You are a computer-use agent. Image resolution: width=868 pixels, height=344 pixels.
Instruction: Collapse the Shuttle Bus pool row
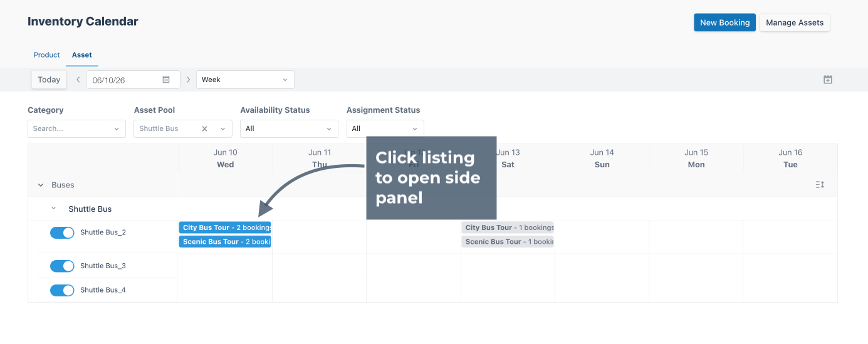(53, 209)
